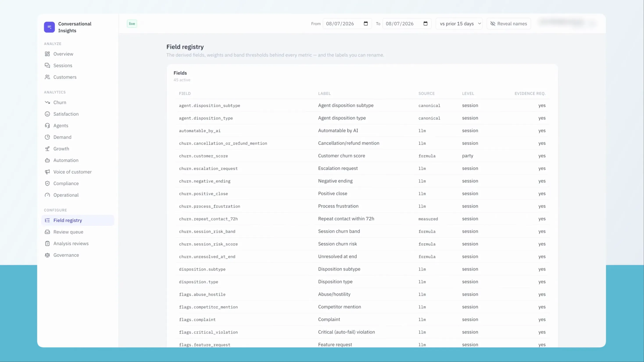Select the Field registry nav item
This screenshot has width=644, height=362.
click(78, 220)
